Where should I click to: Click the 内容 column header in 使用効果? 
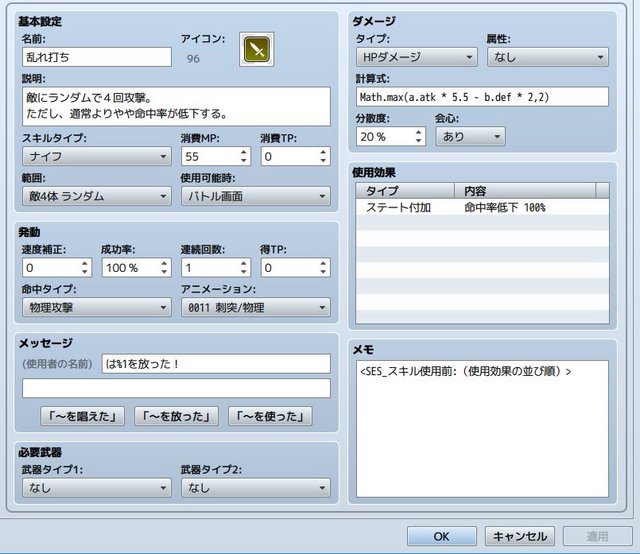525,191
